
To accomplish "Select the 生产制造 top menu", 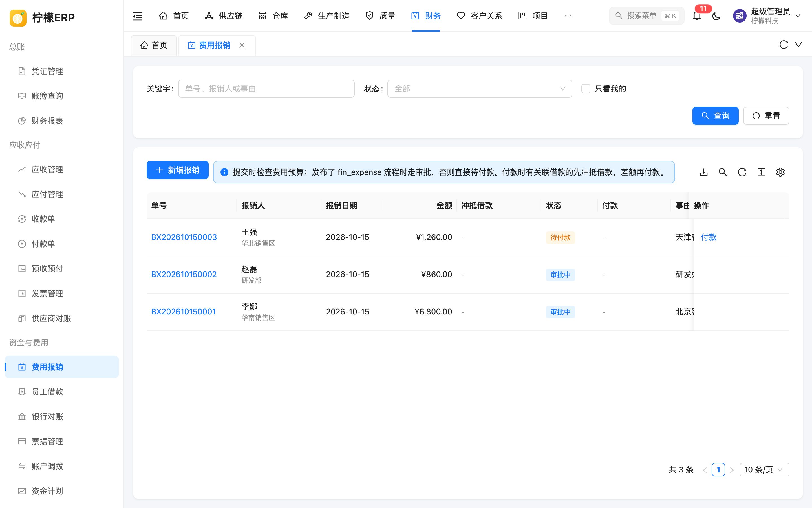I will (326, 16).
